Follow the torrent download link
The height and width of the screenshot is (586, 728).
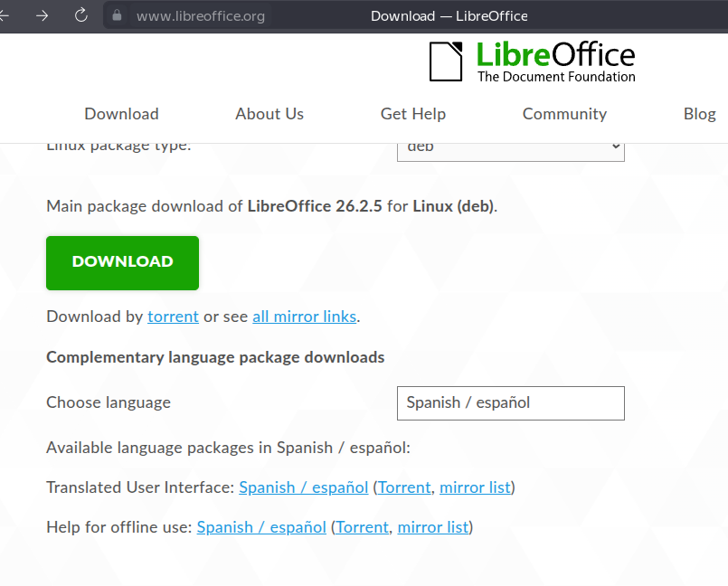point(173,317)
